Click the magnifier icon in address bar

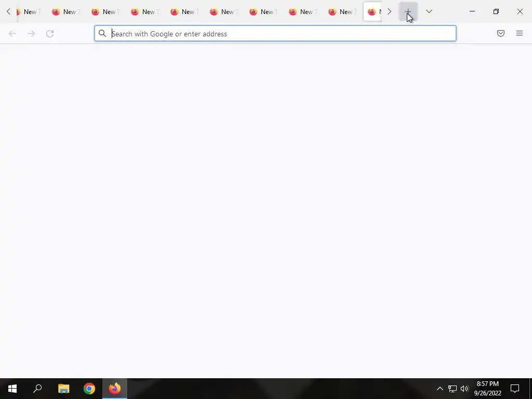[x=102, y=33]
